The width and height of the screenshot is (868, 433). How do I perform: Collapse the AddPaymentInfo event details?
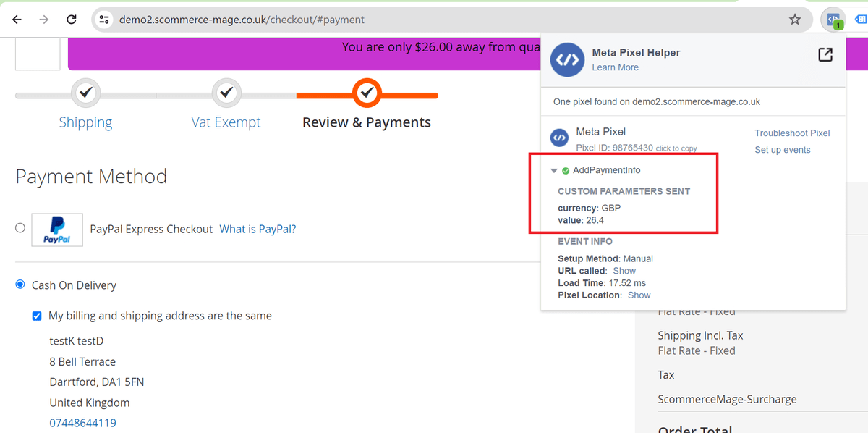554,171
